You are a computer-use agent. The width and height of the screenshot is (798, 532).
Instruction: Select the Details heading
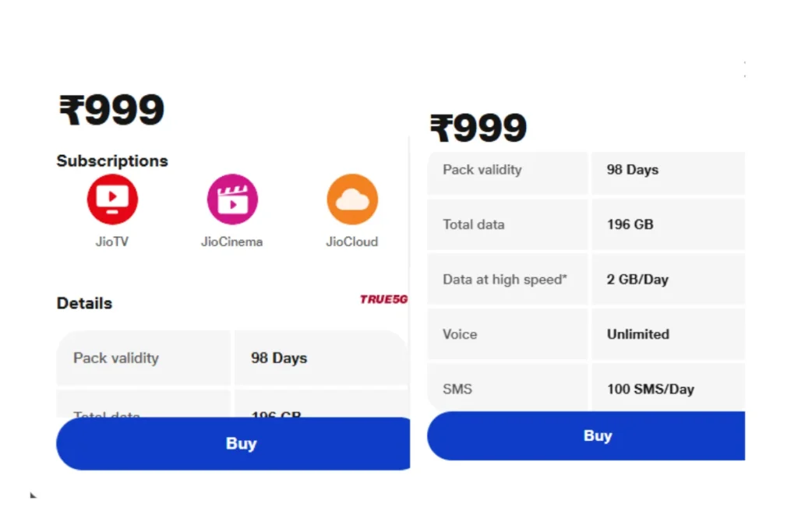[84, 303]
